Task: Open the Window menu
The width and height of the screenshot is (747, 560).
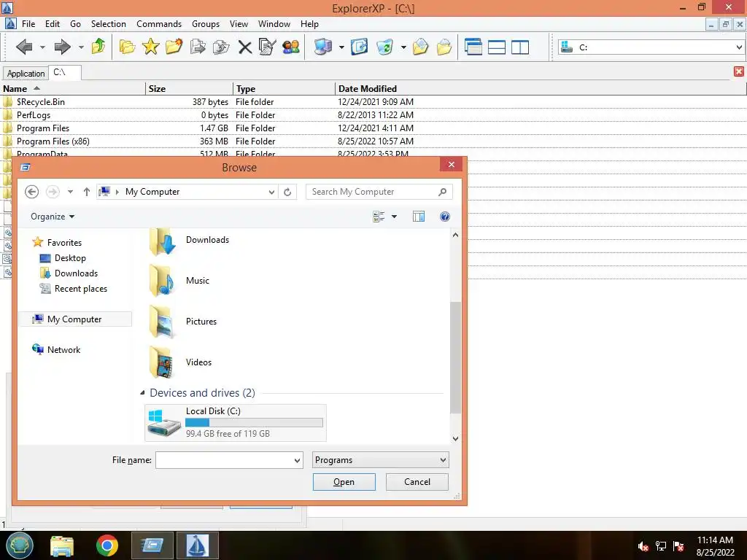Action: coord(274,24)
